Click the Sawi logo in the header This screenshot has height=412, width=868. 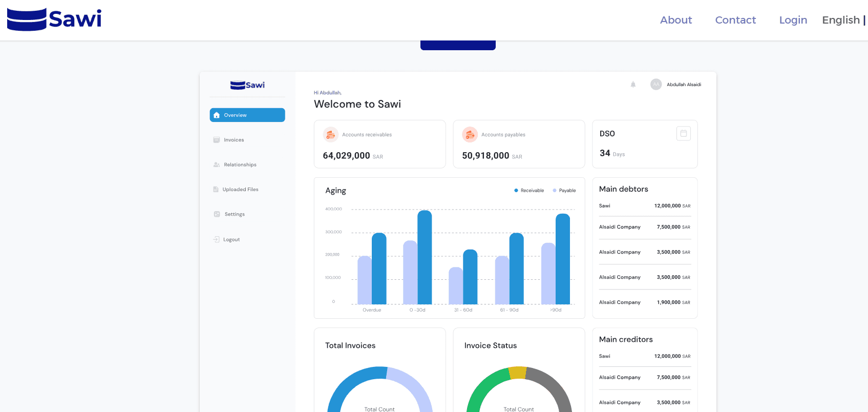tap(54, 19)
